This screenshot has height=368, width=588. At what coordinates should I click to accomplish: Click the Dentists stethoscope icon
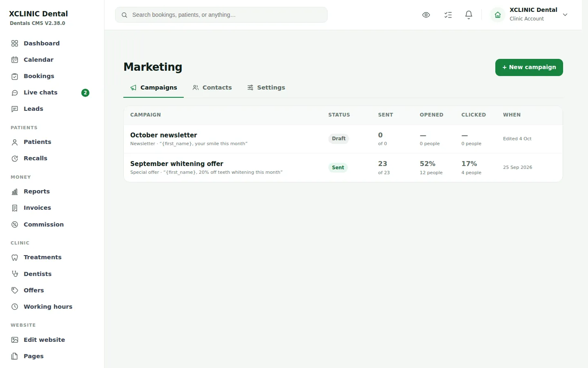click(15, 274)
